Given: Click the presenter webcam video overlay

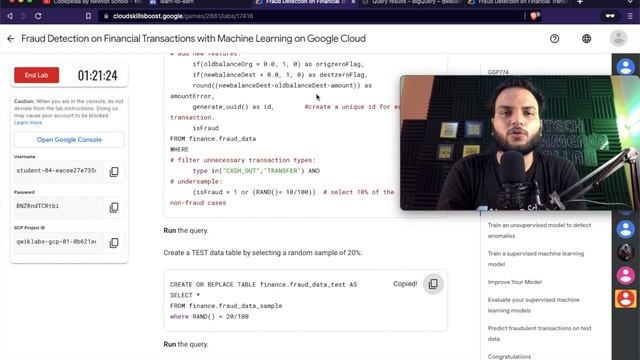Looking at the screenshot, I should click(x=519, y=143).
